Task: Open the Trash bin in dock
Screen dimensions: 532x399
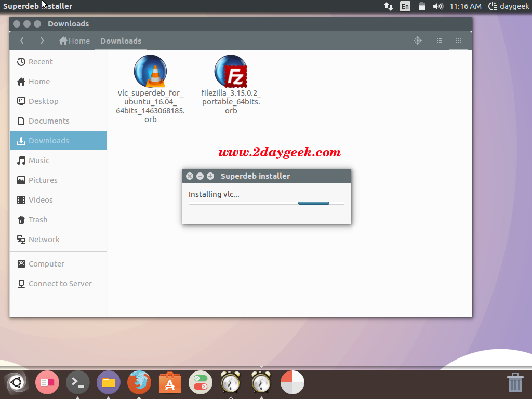Action: pos(515,382)
